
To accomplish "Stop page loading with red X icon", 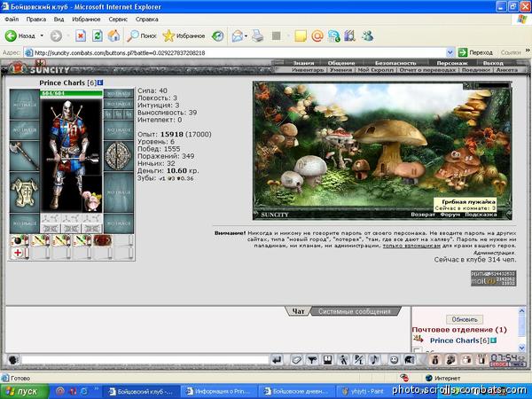I will pyautogui.click(x=81, y=35).
